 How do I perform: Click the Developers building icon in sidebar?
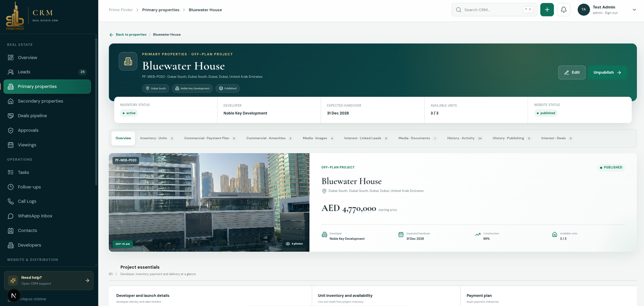[x=11, y=245]
